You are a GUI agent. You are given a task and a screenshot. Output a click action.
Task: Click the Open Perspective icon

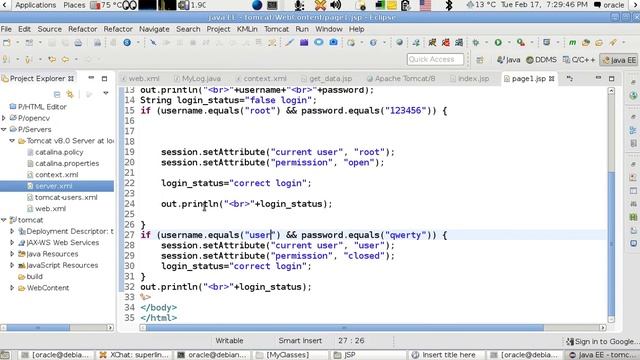[x=480, y=60]
